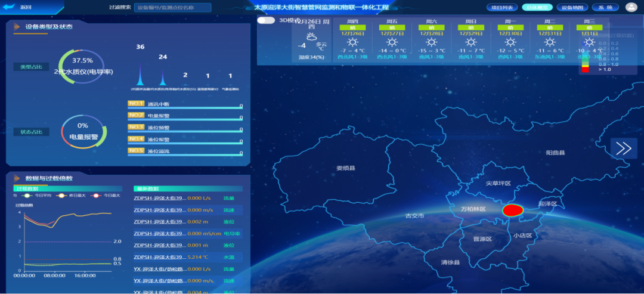Click the 电导率 label in data list

pos(232,234)
